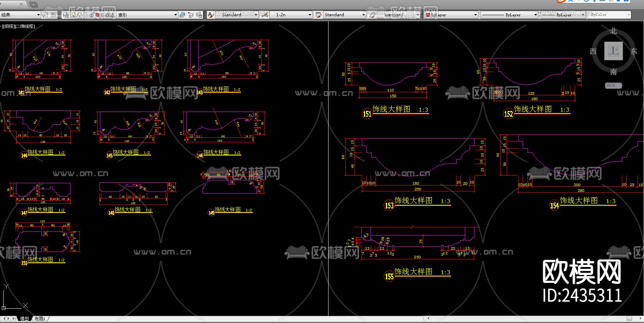644x323 pixels.
Task: Open a new drawing tab
Action: [33, 4]
